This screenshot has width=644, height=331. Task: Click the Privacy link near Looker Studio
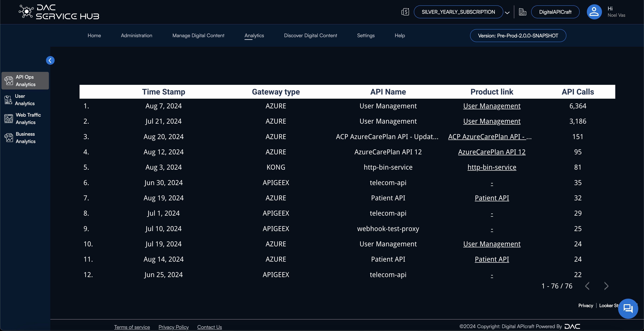click(585, 305)
